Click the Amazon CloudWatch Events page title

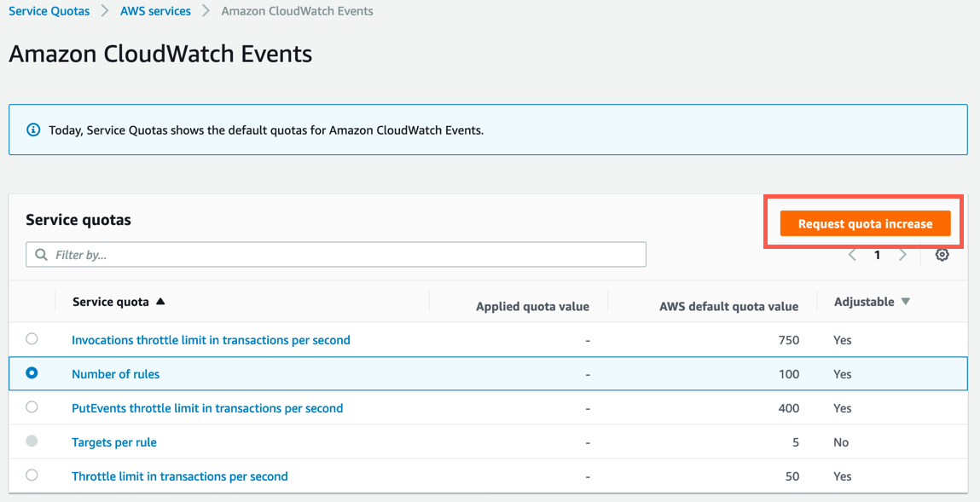(x=160, y=54)
